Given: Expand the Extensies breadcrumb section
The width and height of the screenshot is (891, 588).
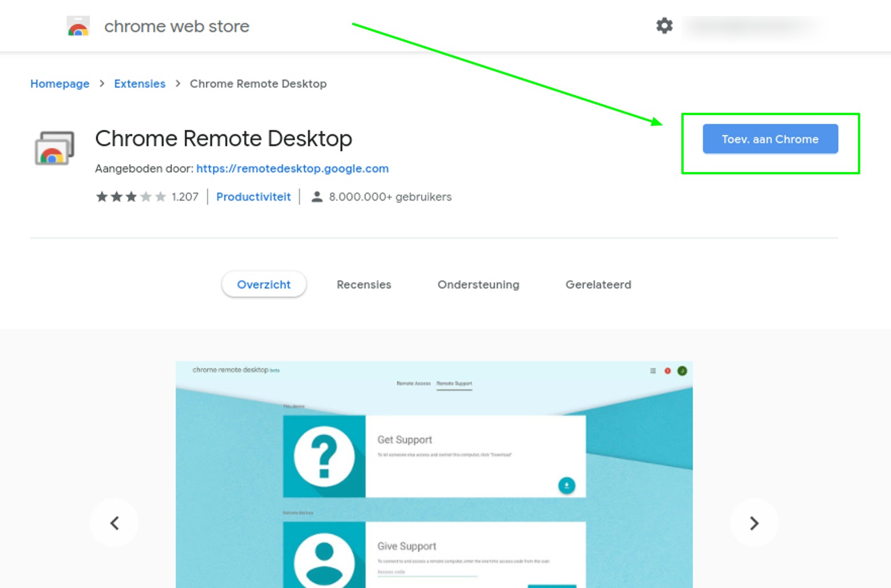Looking at the screenshot, I should [139, 84].
